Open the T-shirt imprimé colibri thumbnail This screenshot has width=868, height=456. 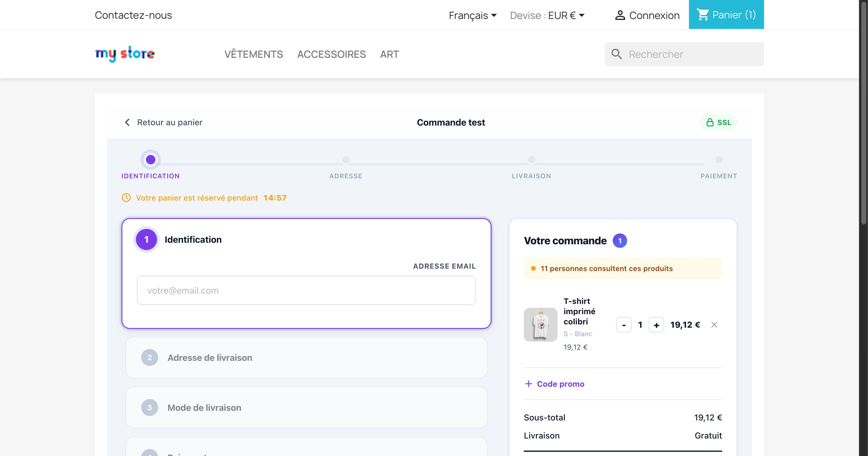pyautogui.click(x=540, y=325)
